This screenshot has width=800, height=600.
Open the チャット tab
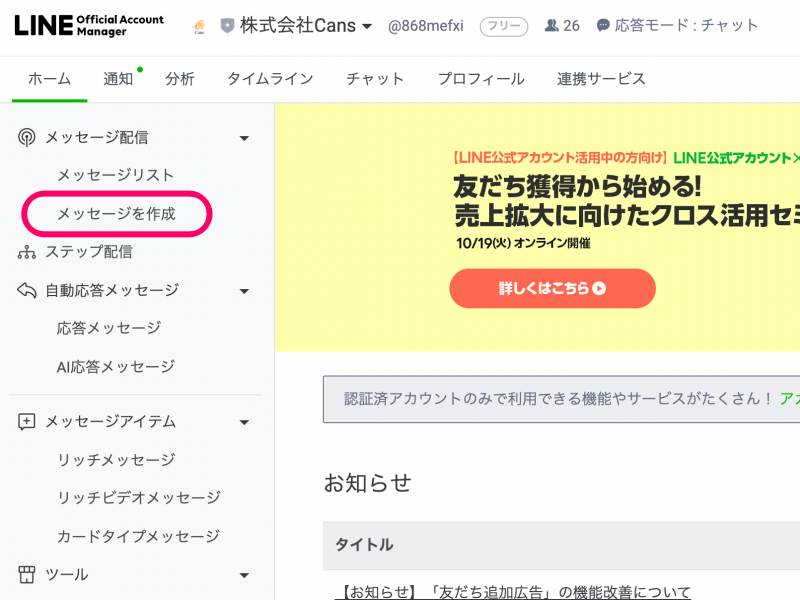point(375,79)
